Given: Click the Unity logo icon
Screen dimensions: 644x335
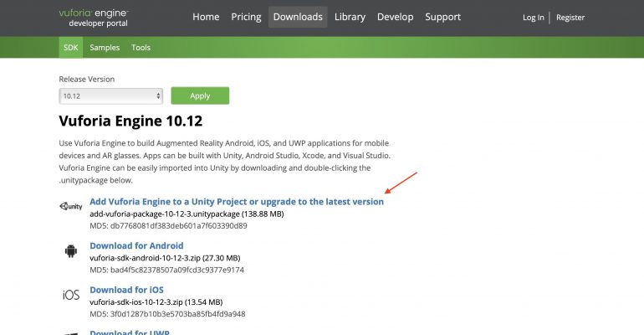Looking at the screenshot, I should point(70,206).
